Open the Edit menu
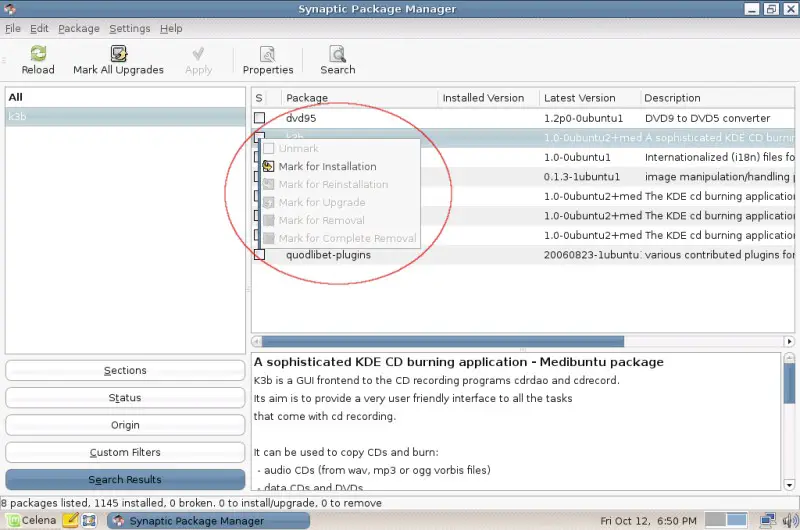The height and width of the screenshot is (530, 800). coord(39,29)
